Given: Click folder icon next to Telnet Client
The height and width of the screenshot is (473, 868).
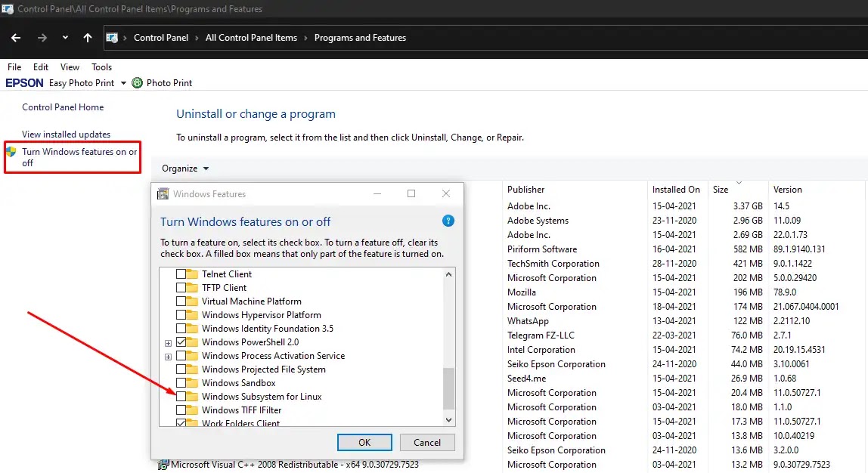Looking at the screenshot, I should point(192,274).
